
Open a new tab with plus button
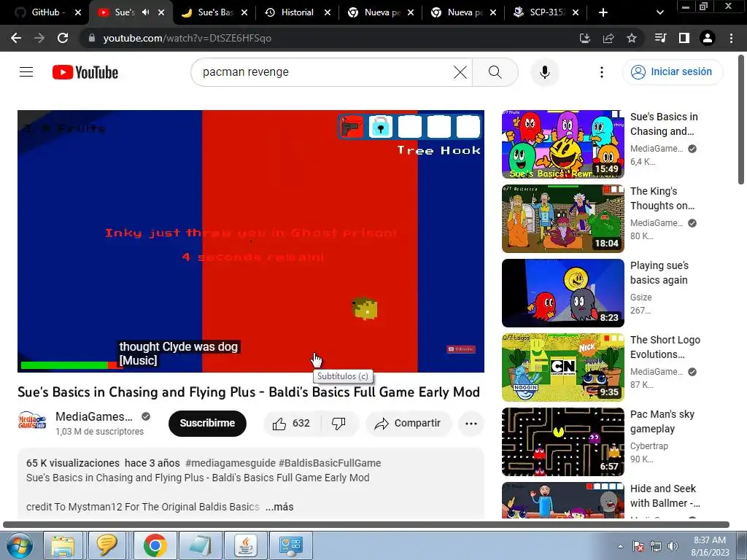603,12
